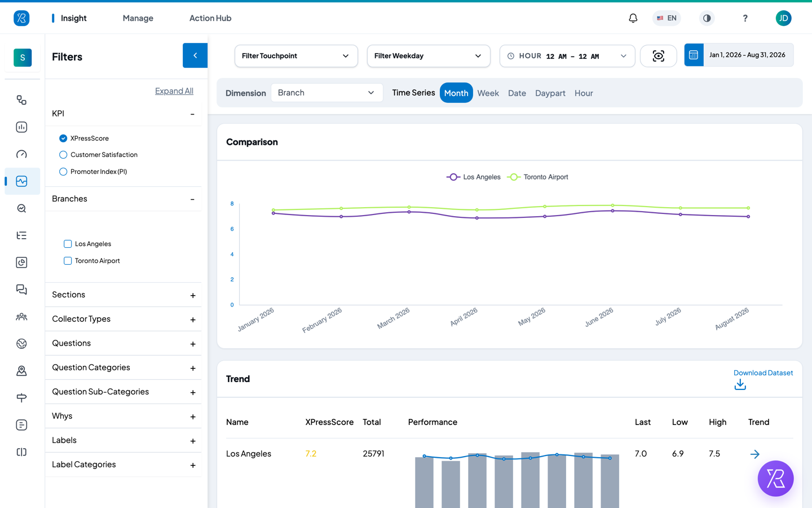
Task: Toggle the Toronto Airport legend series marker
Action: tap(514, 177)
